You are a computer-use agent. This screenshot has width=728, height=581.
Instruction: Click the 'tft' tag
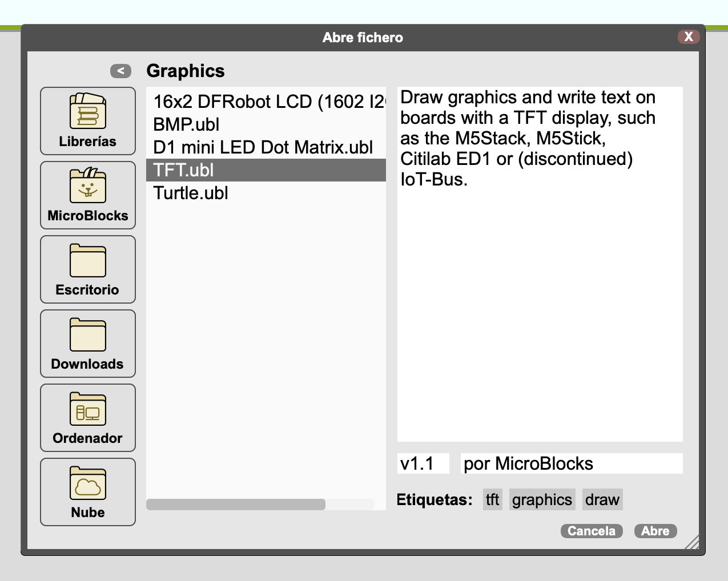492,499
